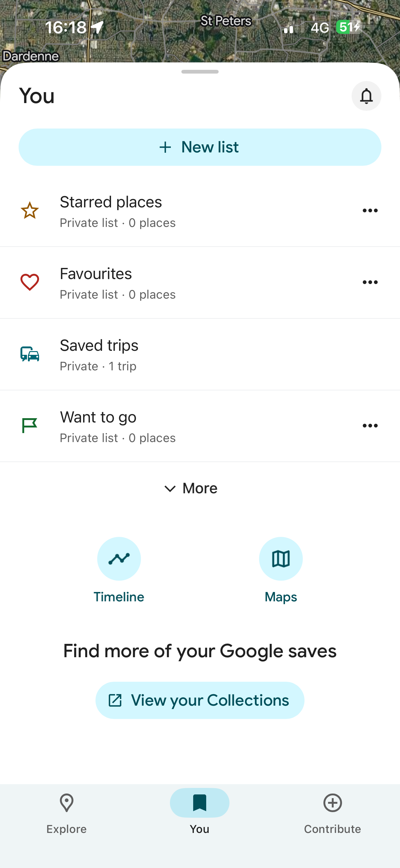This screenshot has width=400, height=868.
Task: Open options menu for Favourites
Action: [x=370, y=283]
